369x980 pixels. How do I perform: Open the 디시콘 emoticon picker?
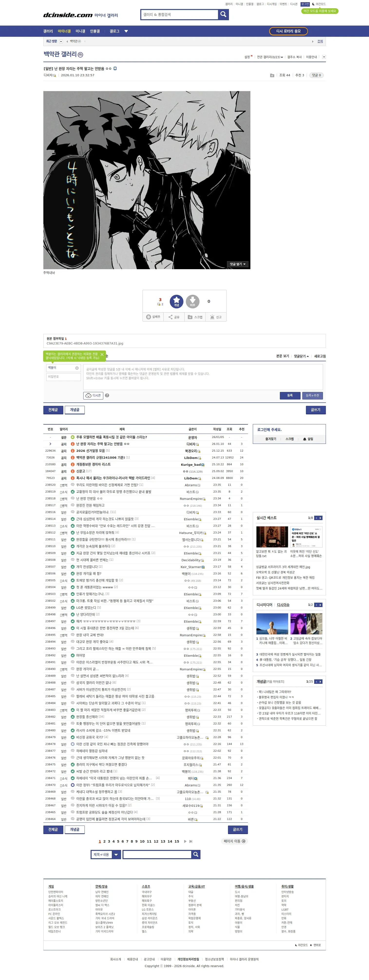click(93, 396)
